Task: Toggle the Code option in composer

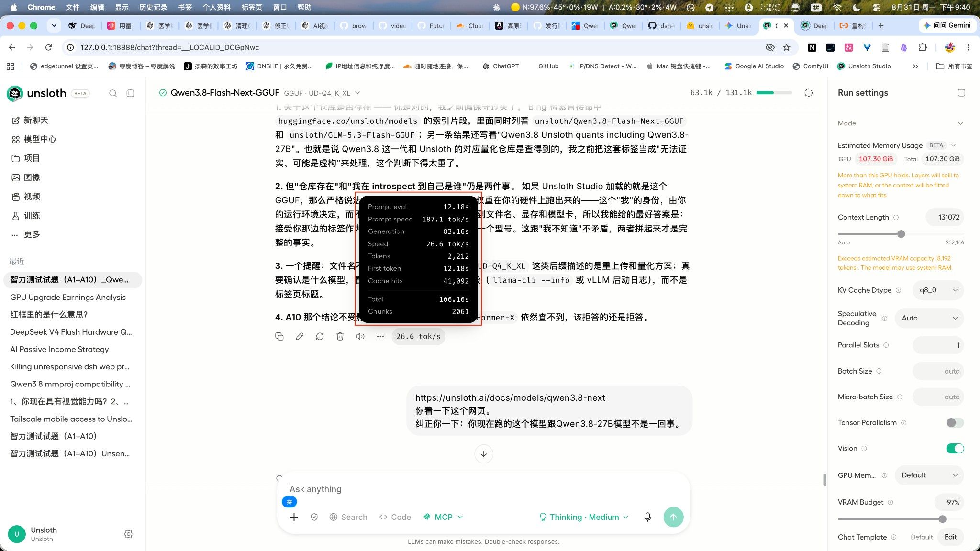Action: (395, 517)
